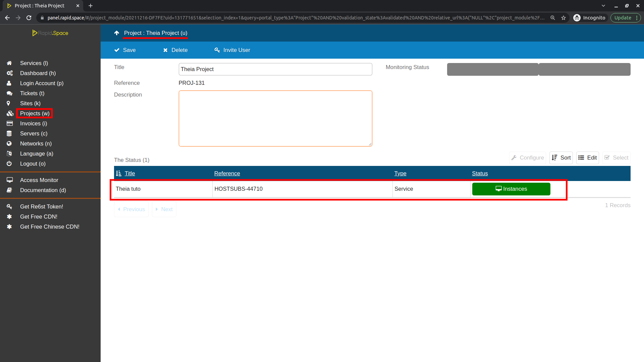Click the Logout power icon

9,164
